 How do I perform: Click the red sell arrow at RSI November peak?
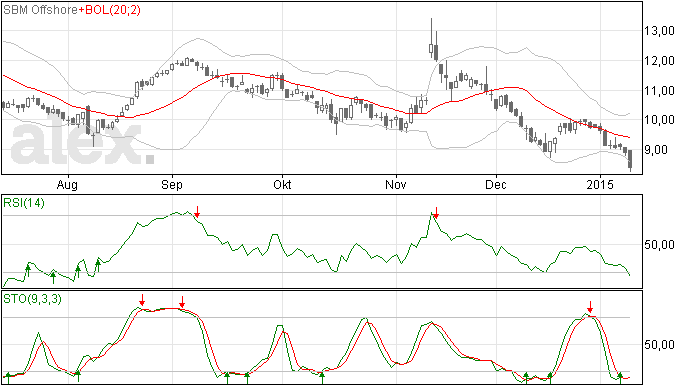(x=436, y=212)
